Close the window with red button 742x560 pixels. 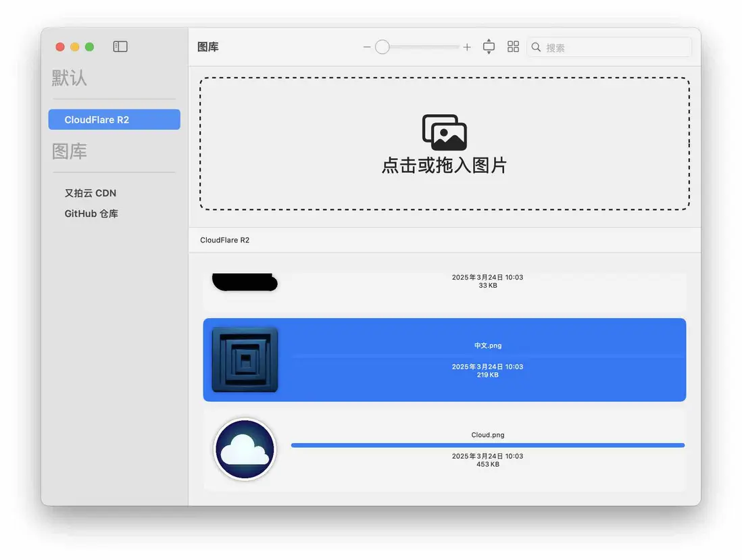pyautogui.click(x=60, y=47)
